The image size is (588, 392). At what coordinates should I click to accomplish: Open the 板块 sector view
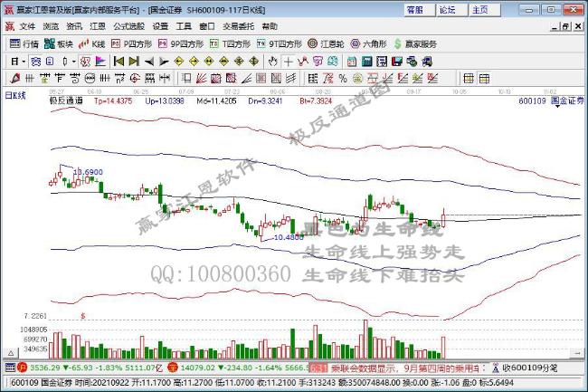[59, 43]
